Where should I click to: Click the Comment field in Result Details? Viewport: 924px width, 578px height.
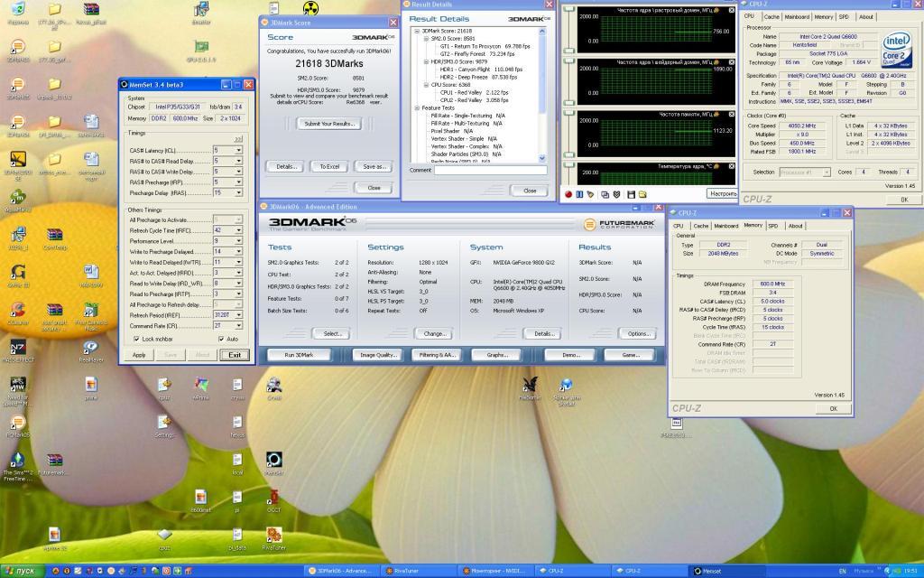click(490, 170)
